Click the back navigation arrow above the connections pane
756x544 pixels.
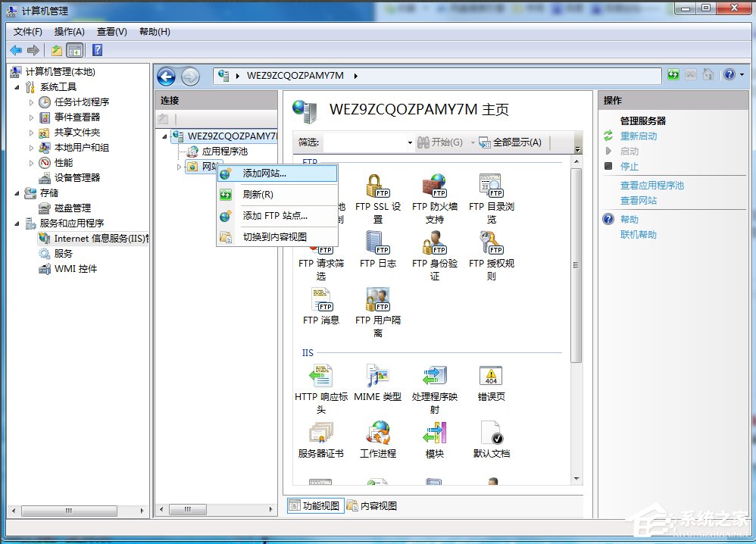(167, 76)
